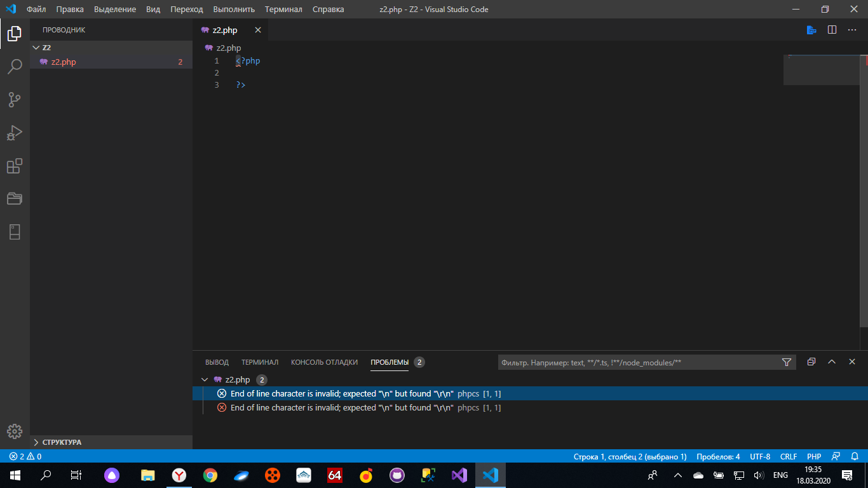Viewport: 868px width, 488px height.
Task: Click line number 2 in the editor
Action: [217, 73]
